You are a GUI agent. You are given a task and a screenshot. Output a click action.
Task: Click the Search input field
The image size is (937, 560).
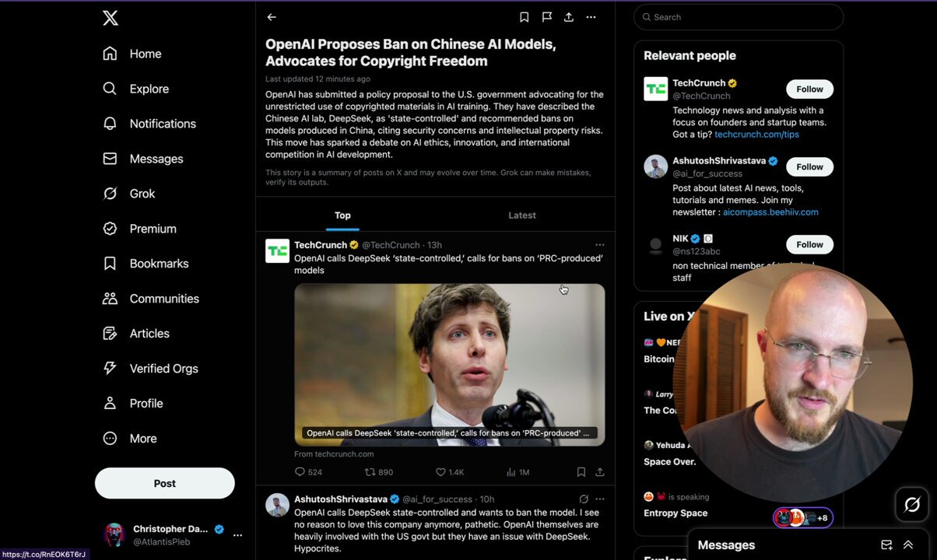pos(739,17)
